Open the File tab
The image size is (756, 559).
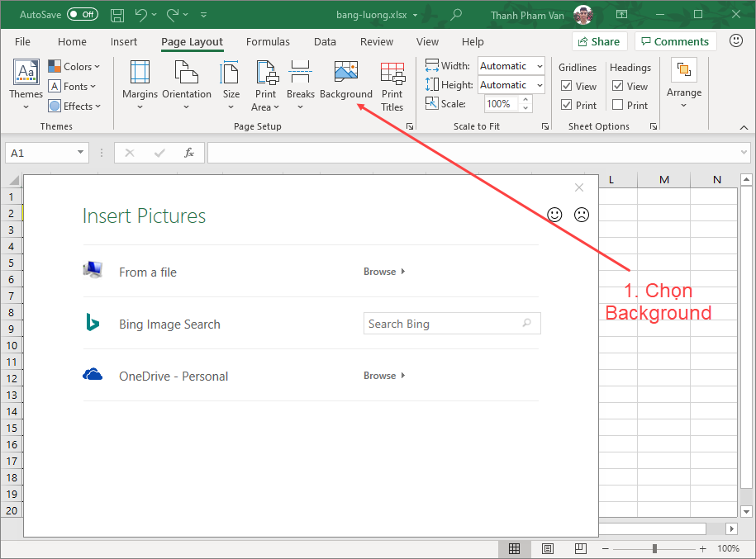tap(22, 42)
